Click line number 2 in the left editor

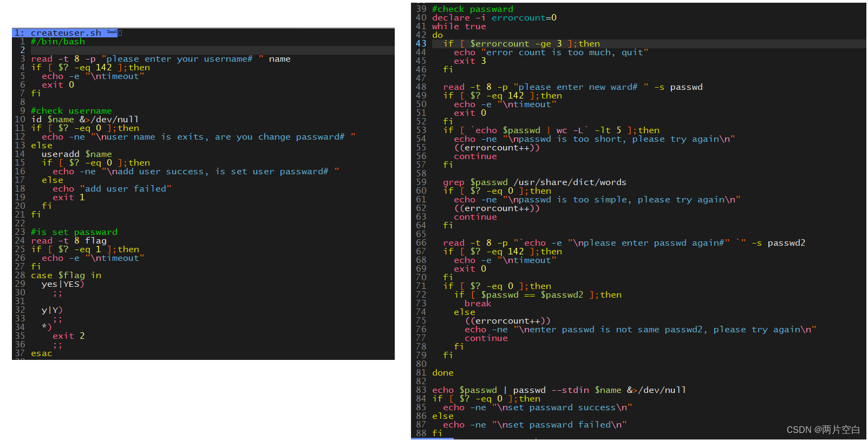coord(23,50)
